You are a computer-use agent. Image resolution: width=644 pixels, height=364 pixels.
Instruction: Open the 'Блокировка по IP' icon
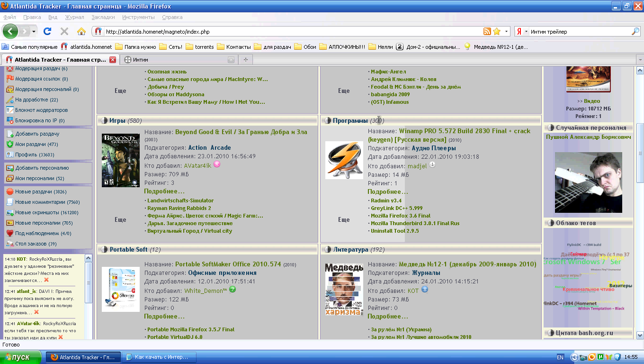point(10,120)
